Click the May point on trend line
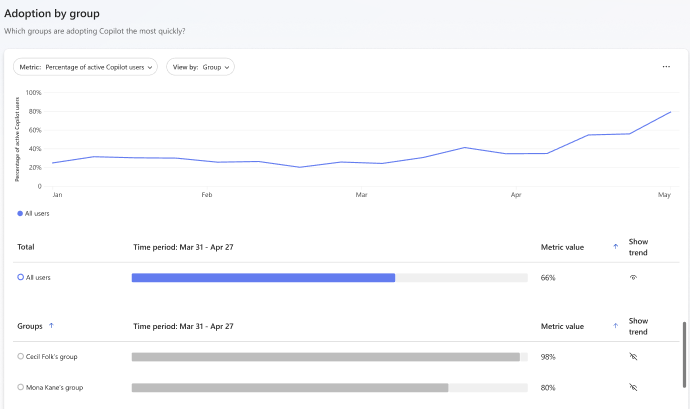Image resolution: width=690 pixels, height=409 pixels. (x=669, y=112)
